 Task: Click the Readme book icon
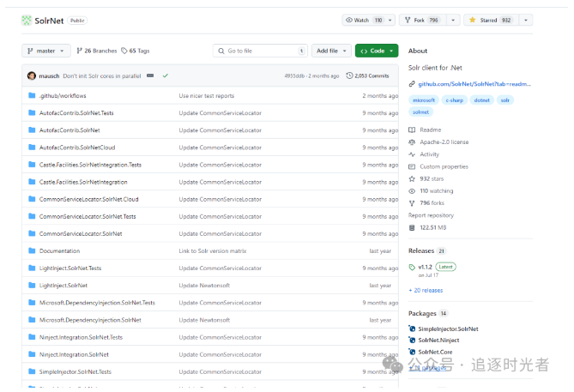point(412,130)
